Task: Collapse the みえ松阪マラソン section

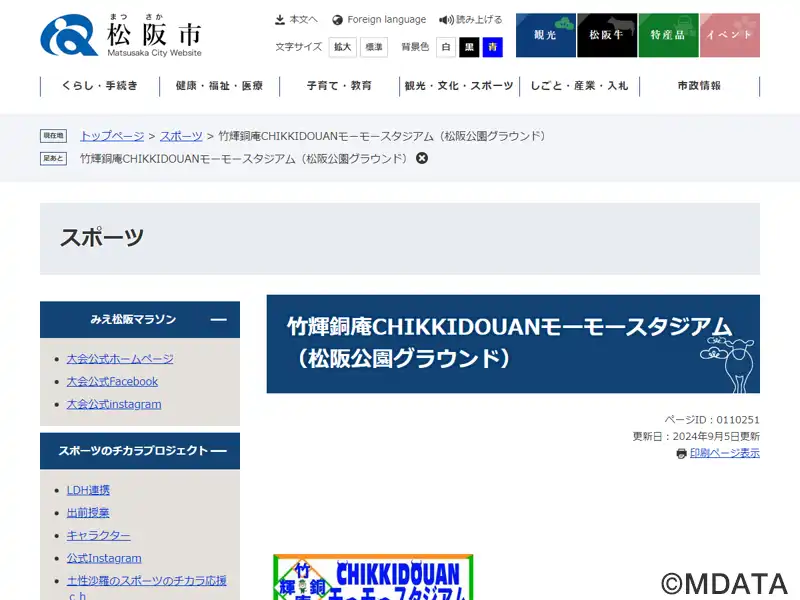Action: click(x=218, y=320)
